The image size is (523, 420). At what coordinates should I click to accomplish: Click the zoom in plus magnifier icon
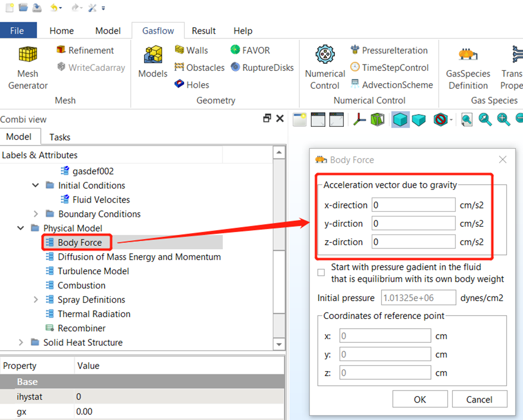(503, 119)
